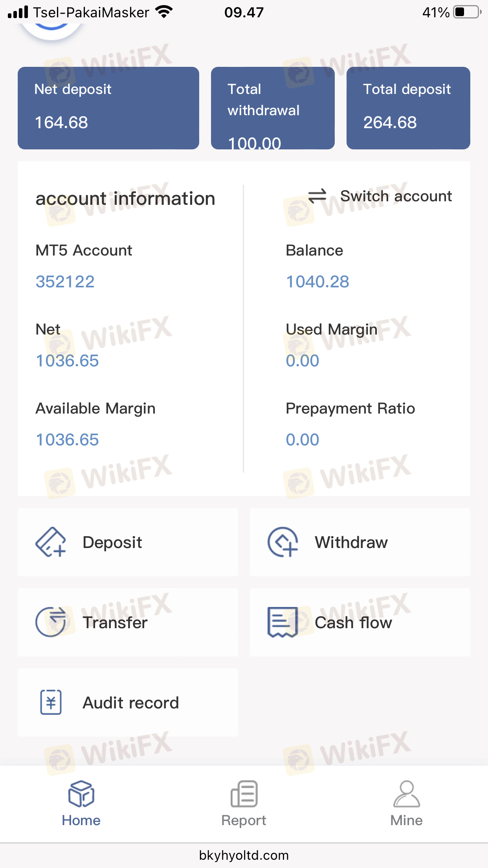Tap the Withdraw circle icon

tap(283, 542)
